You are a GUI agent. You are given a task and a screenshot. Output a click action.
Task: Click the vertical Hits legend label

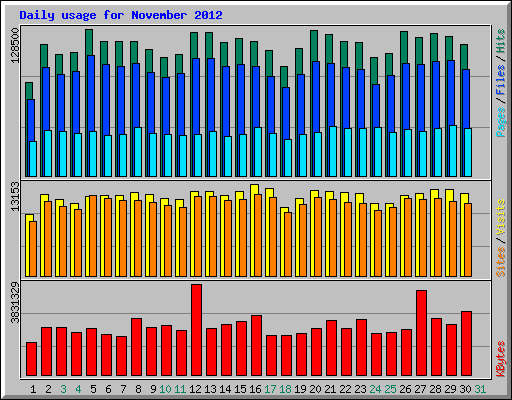click(x=501, y=41)
